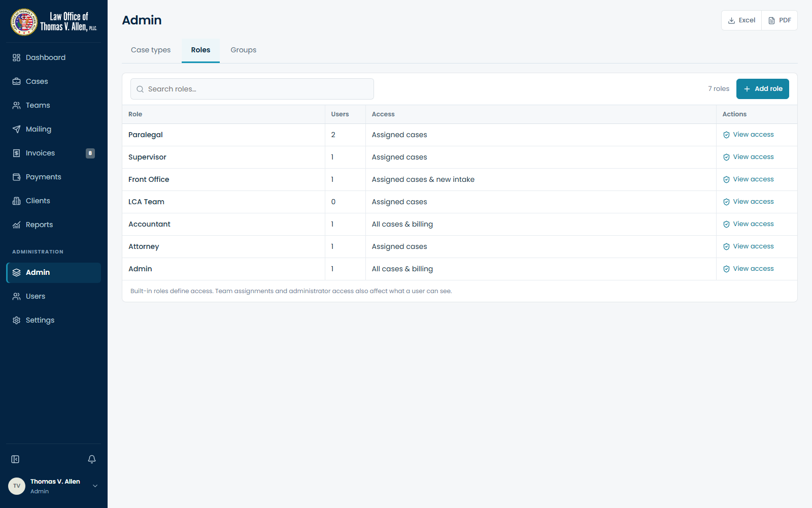Screen dimensions: 812x508
Task: Click the Users icon under Administration
Action: pos(16,296)
